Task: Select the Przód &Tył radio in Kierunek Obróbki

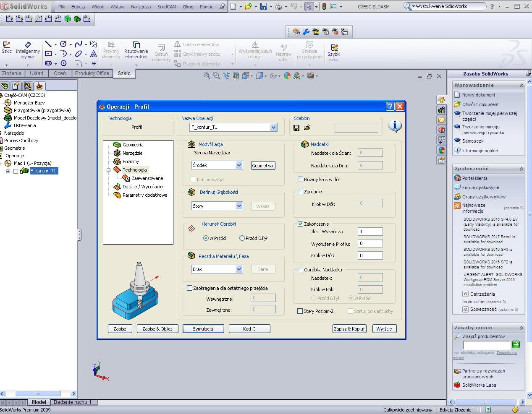Action: coord(242,238)
